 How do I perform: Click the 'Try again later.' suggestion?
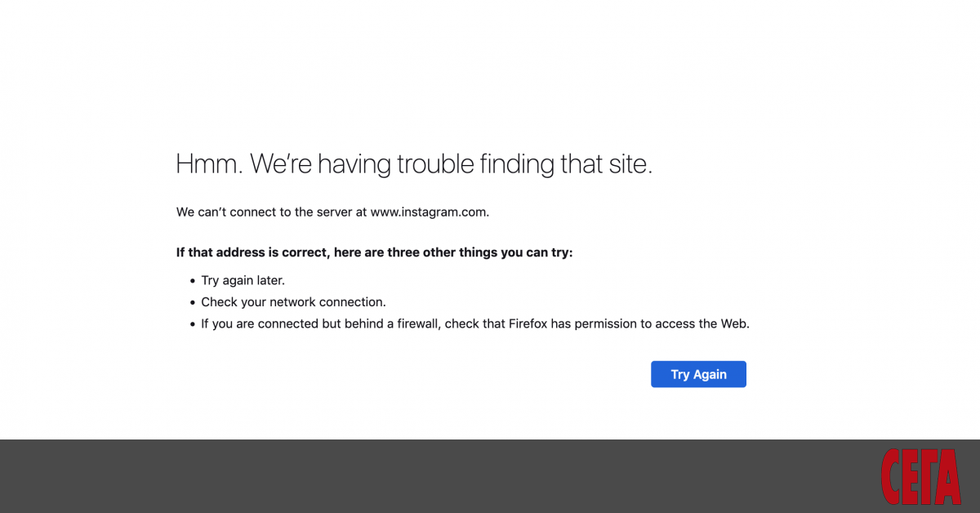pos(243,280)
